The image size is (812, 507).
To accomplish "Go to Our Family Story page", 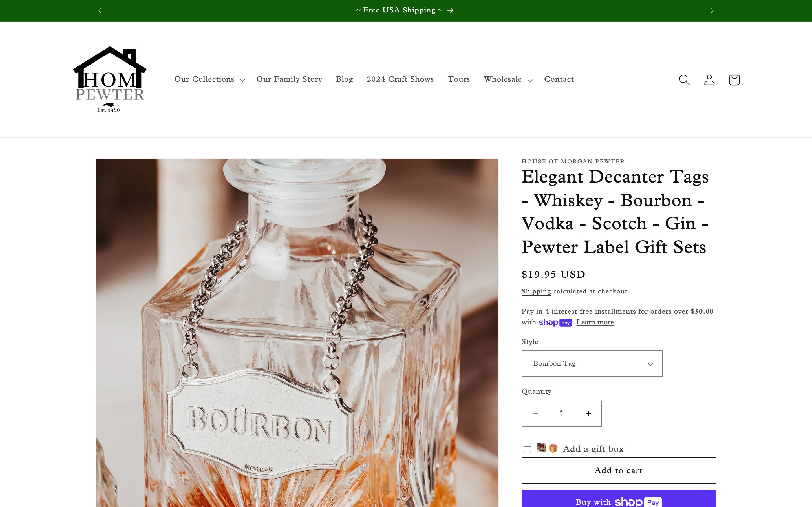I will (x=289, y=79).
